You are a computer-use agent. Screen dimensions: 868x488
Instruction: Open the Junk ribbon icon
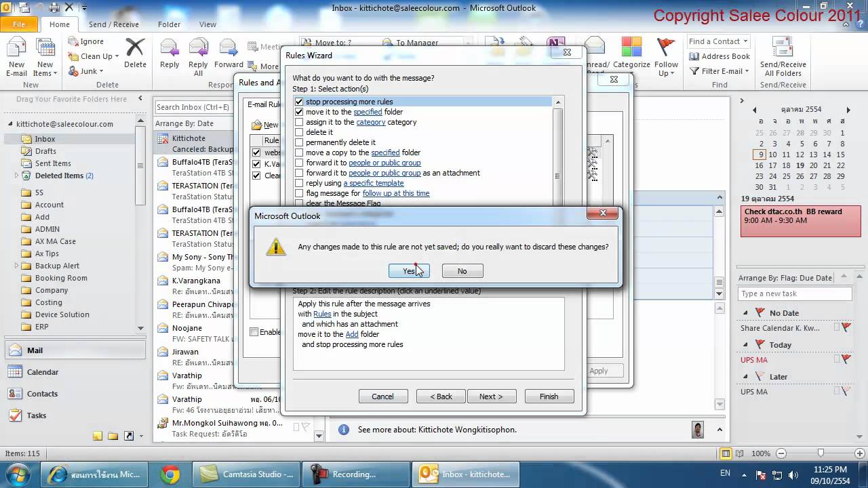[x=73, y=71]
